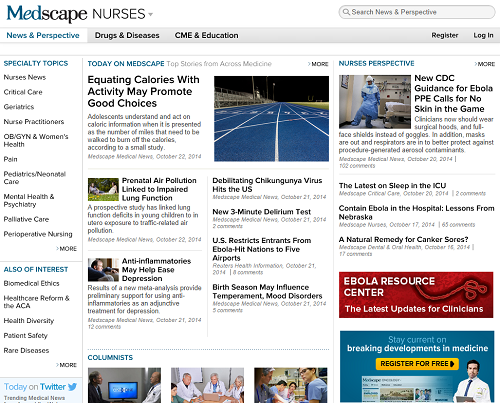This screenshot has width=500, height=403.
Task: Open Anti-inflammatories May Help Ease Depression
Action: coord(156,270)
